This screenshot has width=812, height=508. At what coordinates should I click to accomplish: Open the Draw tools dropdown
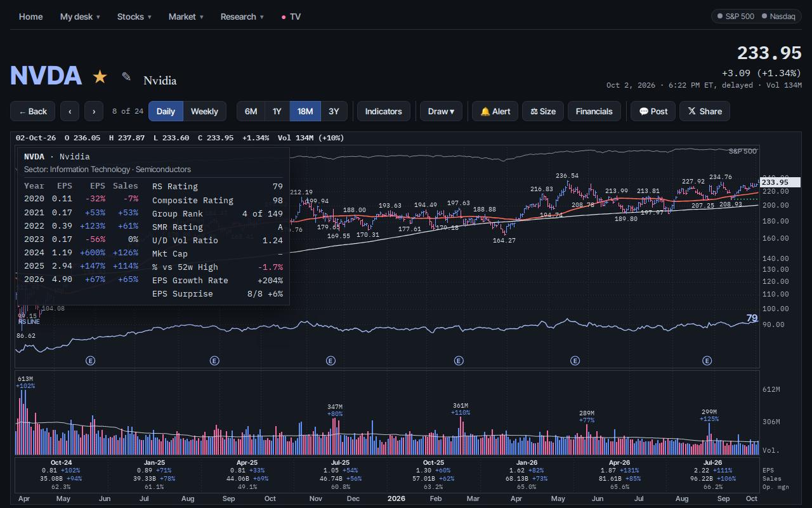tap(441, 111)
